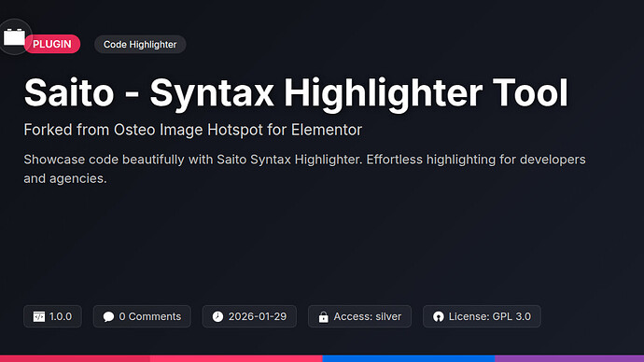The width and height of the screenshot is (644, 362).
Task: Click the code version icon
Action: point(39,316)
